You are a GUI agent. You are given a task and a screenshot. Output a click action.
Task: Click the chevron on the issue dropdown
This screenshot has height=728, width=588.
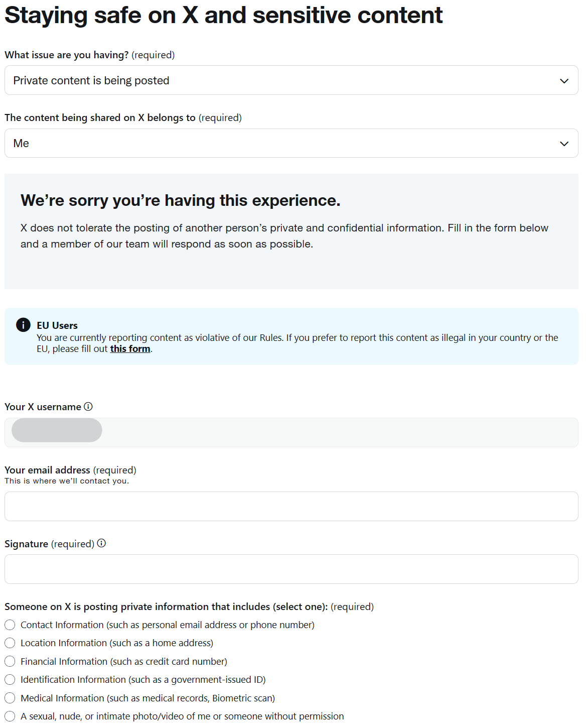564,80
